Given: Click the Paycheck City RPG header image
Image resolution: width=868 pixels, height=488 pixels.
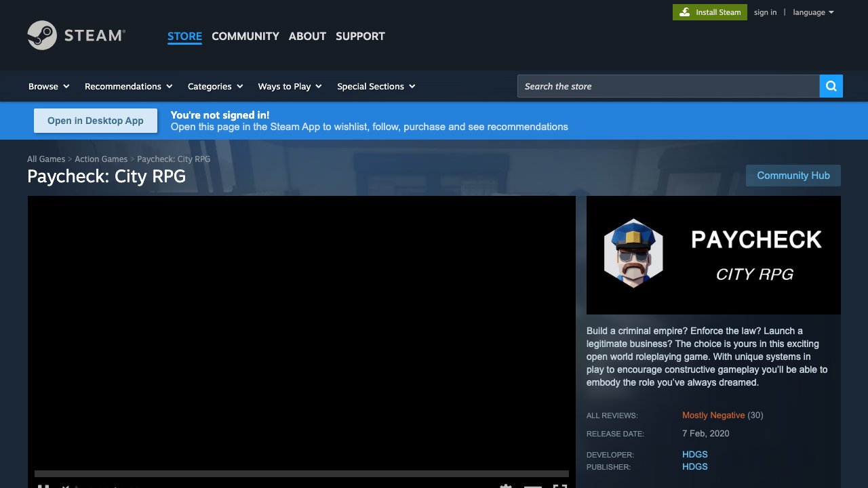Looking at the screenshot, I should [713, 255].
